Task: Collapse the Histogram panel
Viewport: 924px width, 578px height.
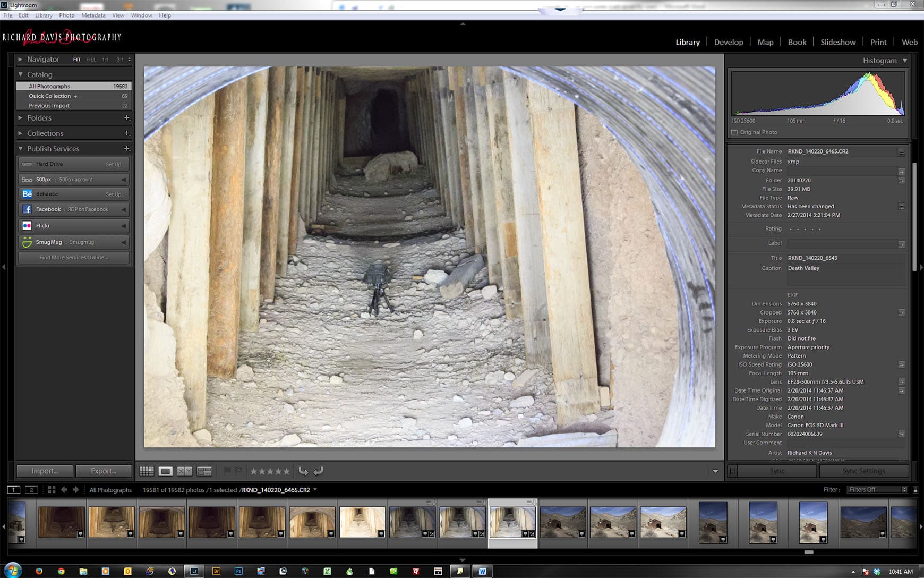Action: click(x=905, y=61)
